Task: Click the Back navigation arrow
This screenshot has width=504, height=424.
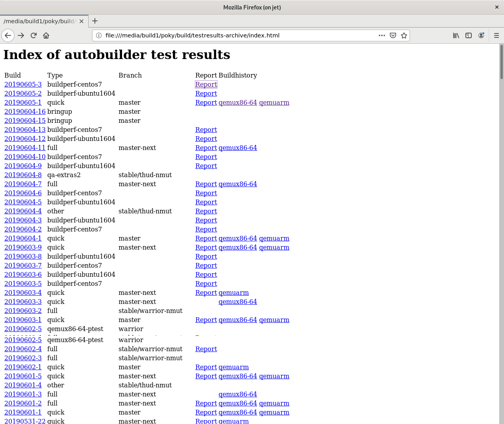Action: (8, 35)
